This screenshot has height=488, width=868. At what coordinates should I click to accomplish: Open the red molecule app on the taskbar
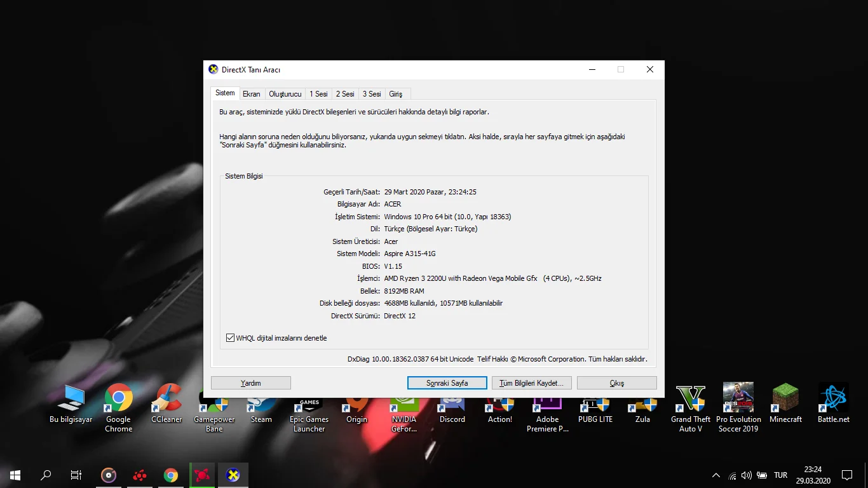(140, 475)
